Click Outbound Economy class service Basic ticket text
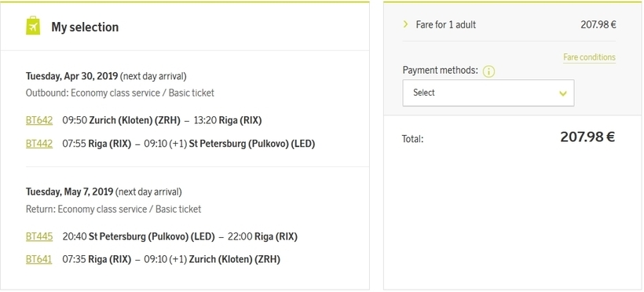The image size is (644, 292). 120,93
